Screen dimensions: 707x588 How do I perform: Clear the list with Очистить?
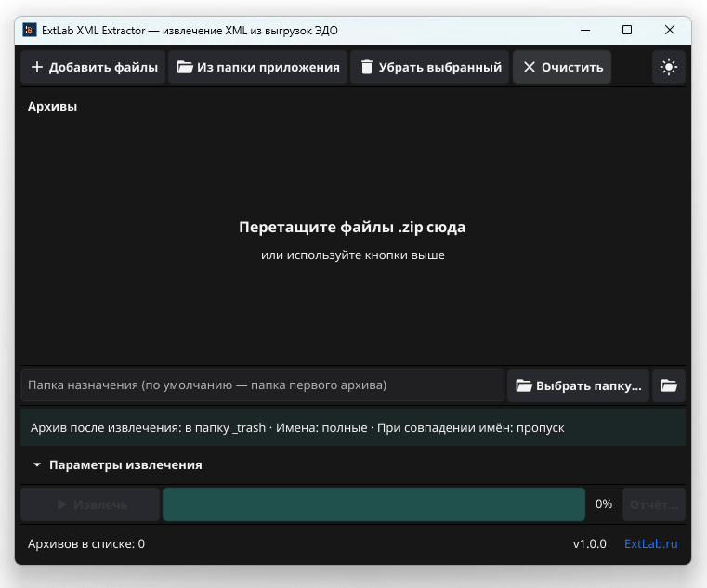562,67
